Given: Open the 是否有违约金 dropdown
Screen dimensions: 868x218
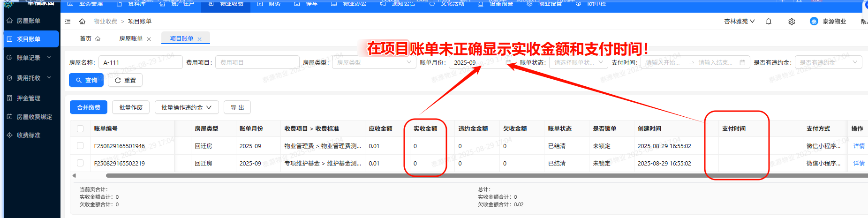Looking at the screenshot, I should [x=828, y=62].
